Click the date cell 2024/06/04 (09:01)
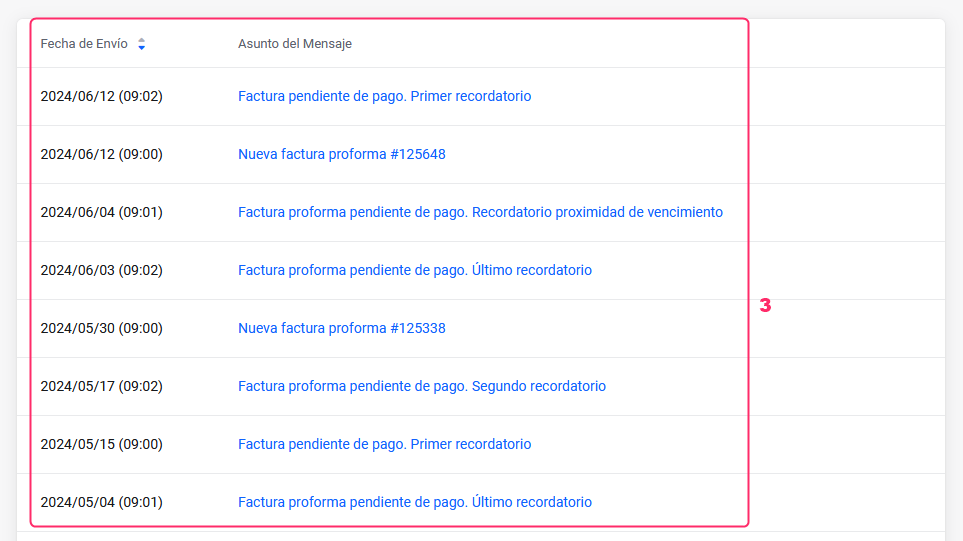 (x=101, y=213)
